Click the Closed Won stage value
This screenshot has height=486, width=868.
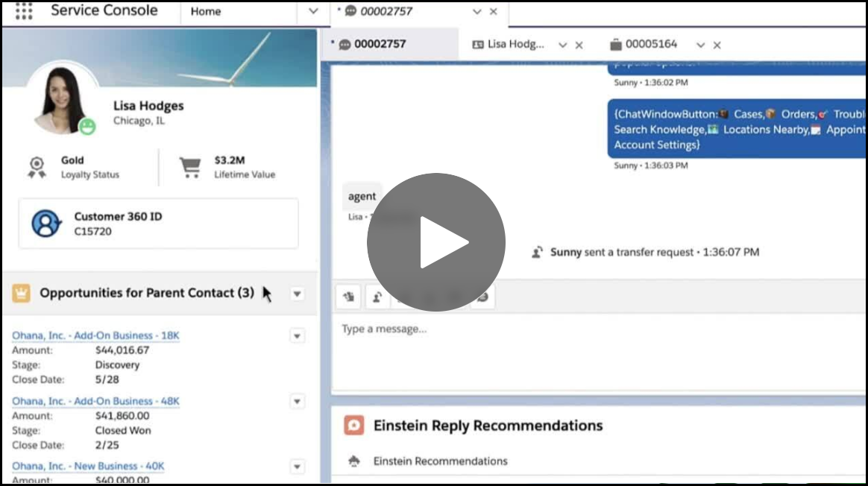(123, 430)
